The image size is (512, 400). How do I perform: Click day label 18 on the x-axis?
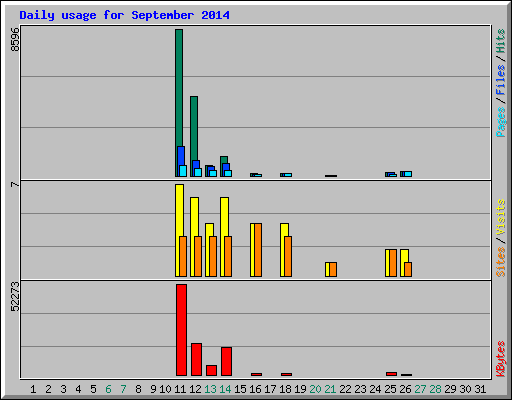(x=285, y=389)
